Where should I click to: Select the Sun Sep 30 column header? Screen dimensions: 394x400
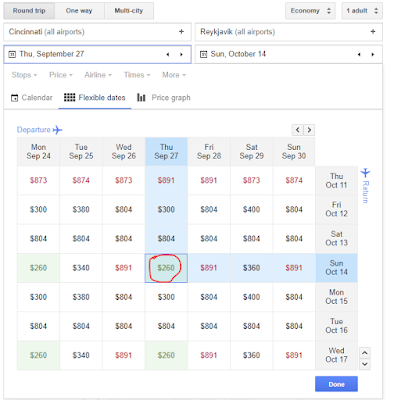tap(294, 152)
